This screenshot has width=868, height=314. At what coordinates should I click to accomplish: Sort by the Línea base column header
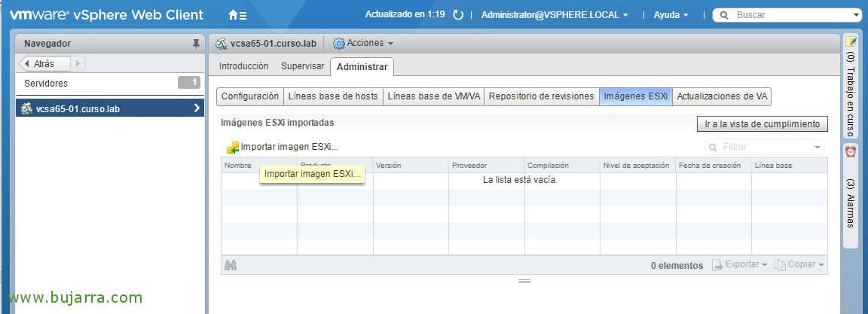point(790,166)
